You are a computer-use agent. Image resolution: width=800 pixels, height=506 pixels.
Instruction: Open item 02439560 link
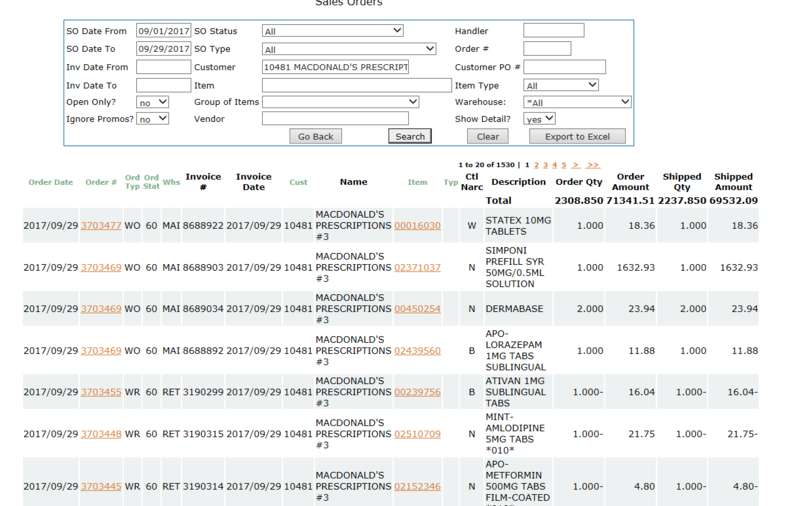417,350
